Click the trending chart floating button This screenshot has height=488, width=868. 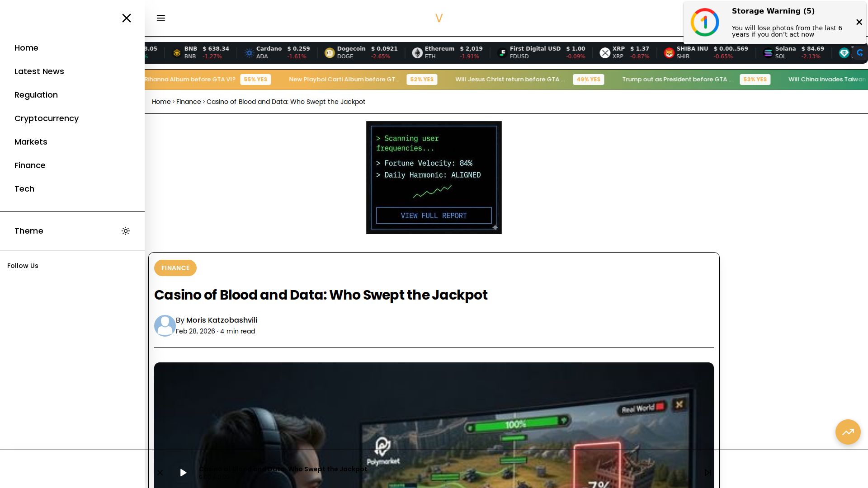click(848, 432)
